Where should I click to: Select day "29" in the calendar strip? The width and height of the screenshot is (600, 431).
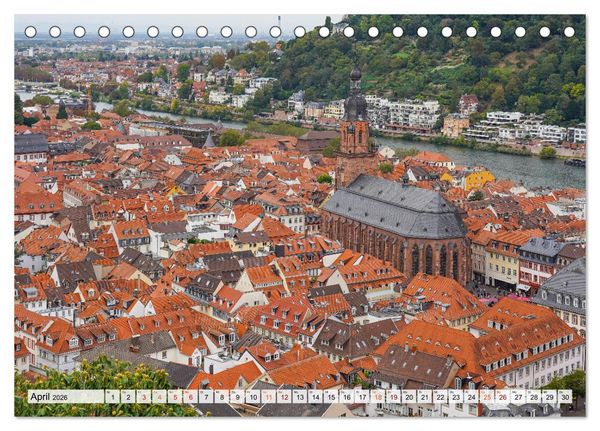[x=550, y=397]
